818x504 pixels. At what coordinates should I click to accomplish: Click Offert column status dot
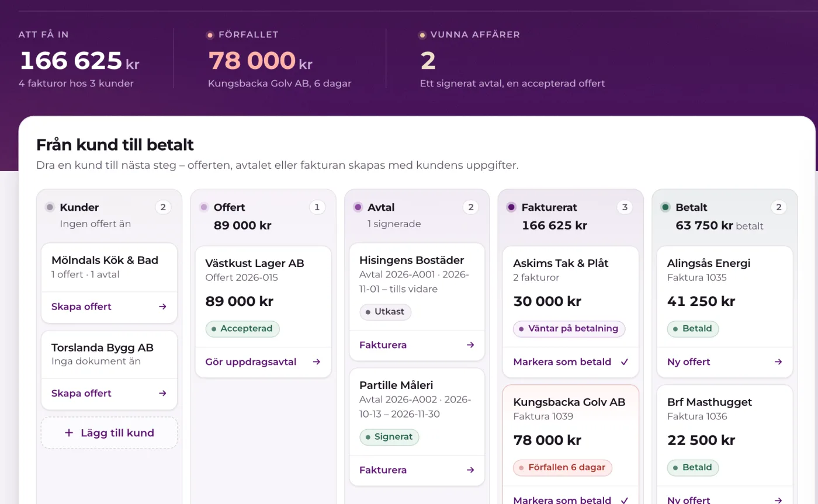click(x=204, y=207)
